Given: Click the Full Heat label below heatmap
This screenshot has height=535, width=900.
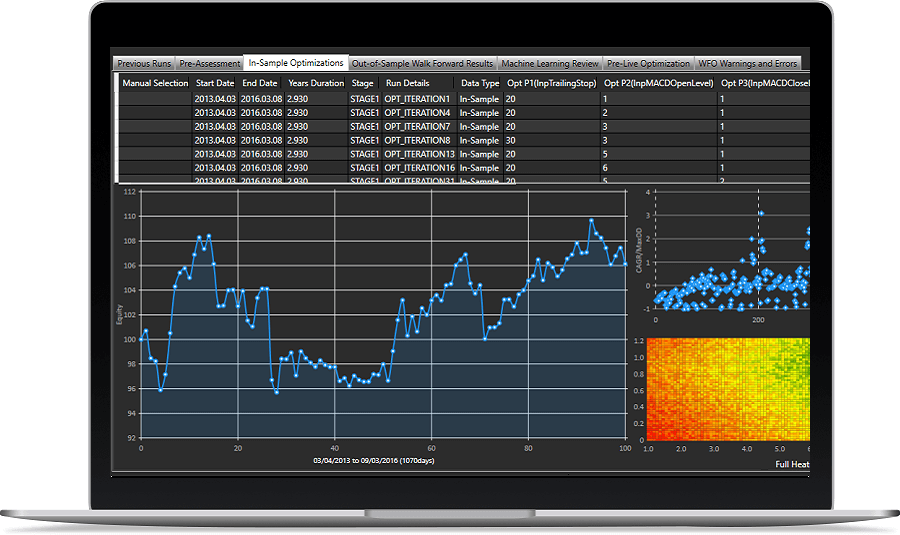Looking at the screenshot, I should click(792, 464).
